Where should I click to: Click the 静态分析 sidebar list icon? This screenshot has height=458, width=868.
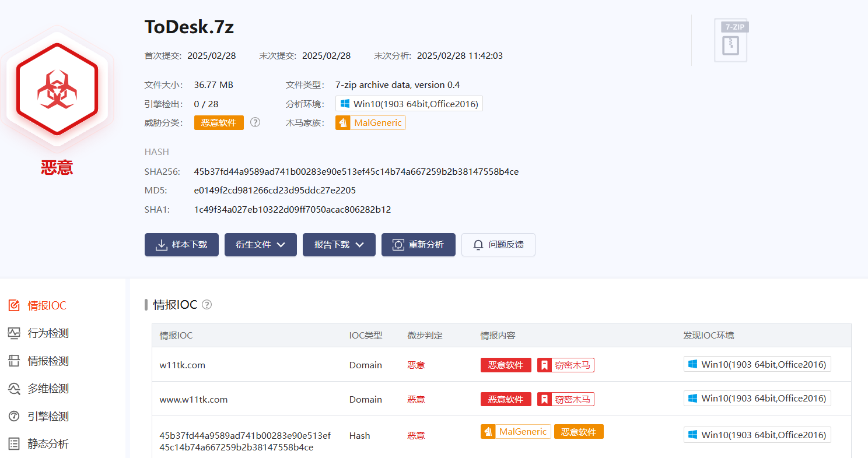14,444
